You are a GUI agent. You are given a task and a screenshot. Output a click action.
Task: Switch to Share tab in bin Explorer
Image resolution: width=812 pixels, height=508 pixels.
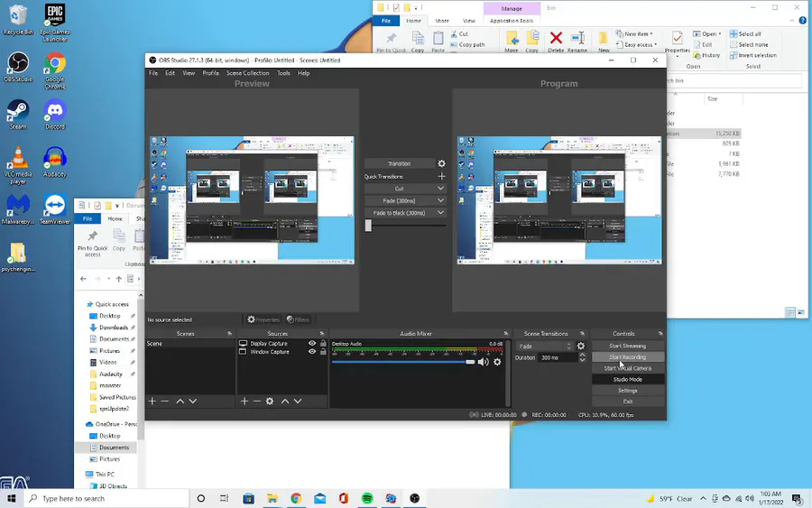(442, 21)
